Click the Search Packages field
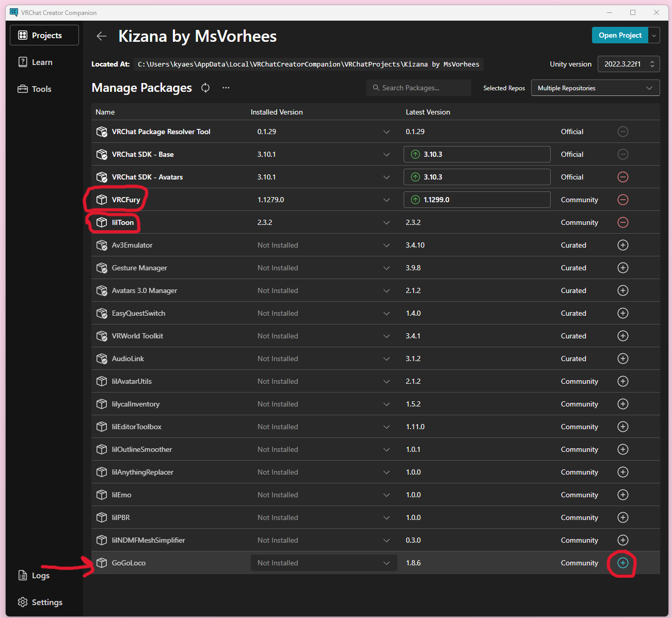The height and width of the screenshot is (618, 672). 419,88
